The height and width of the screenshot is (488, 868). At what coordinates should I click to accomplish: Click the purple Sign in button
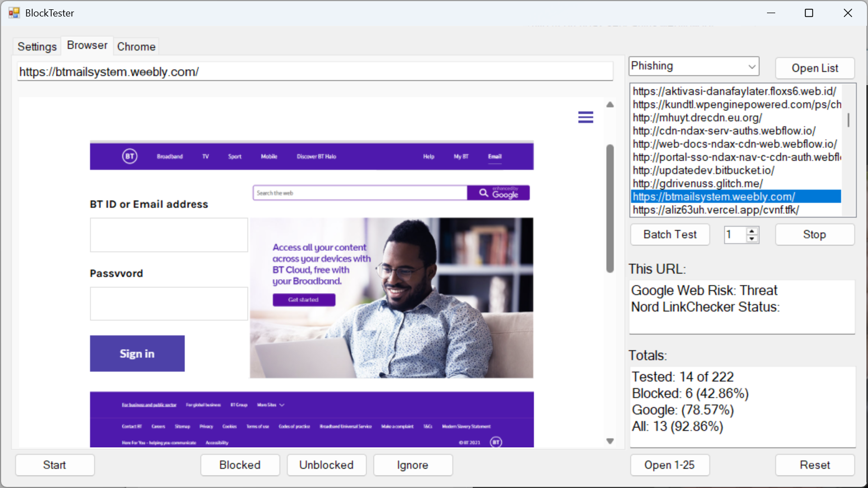[137, 354]
